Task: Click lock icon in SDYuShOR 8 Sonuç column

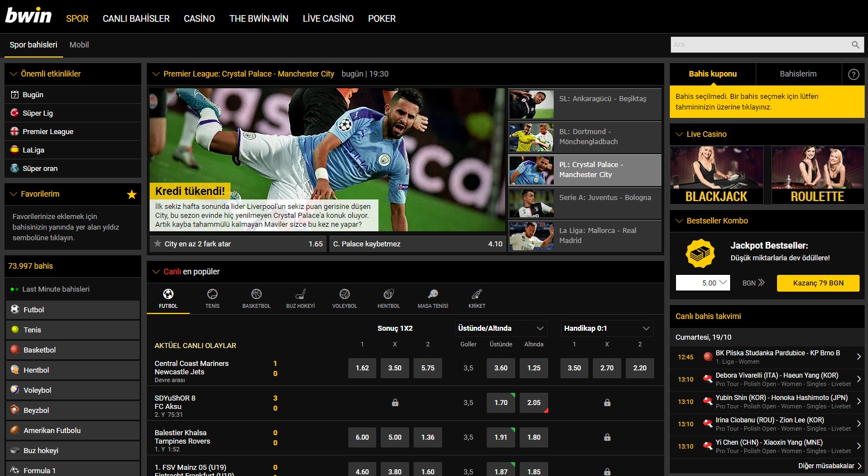Action: coord(395,402)
